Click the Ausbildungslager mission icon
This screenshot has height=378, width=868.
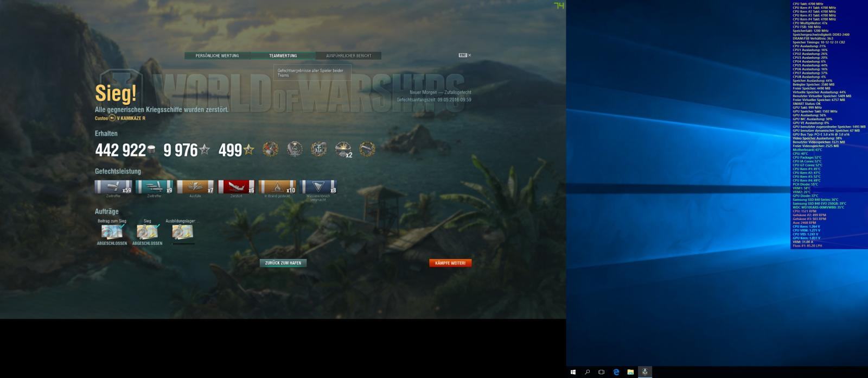click(x=183, y=232)
